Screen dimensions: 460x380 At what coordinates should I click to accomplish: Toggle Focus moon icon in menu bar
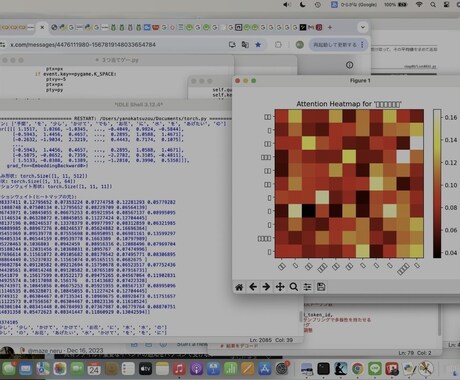coord(302,5)
